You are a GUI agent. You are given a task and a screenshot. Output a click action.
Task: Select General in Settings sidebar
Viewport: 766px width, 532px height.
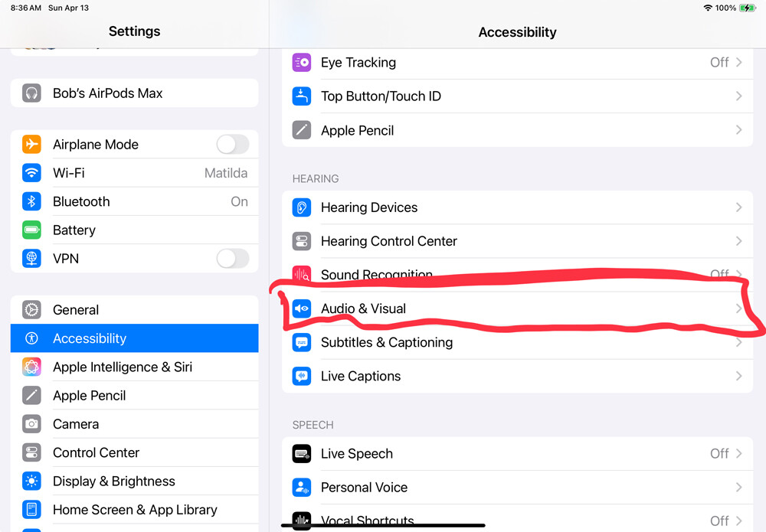pyautogui.click(x=134, y=310)
